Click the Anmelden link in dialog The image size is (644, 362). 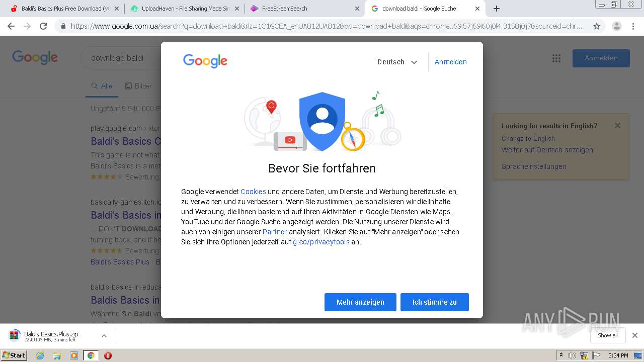tap(451, 62)
